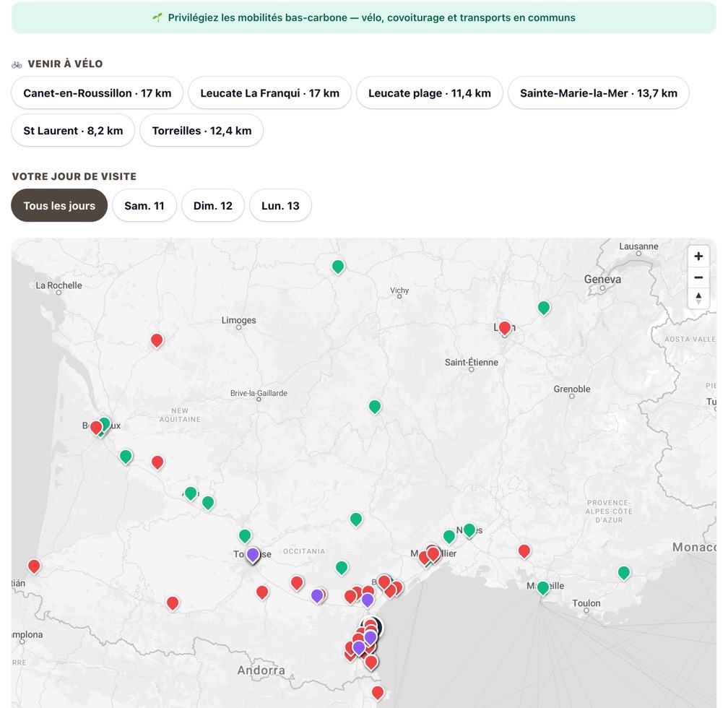This screenshot has width=728, height=708.
Task: Pick Sainte-Marie-la-Mer 13,7 km route
Action: [x=599, y=93]
